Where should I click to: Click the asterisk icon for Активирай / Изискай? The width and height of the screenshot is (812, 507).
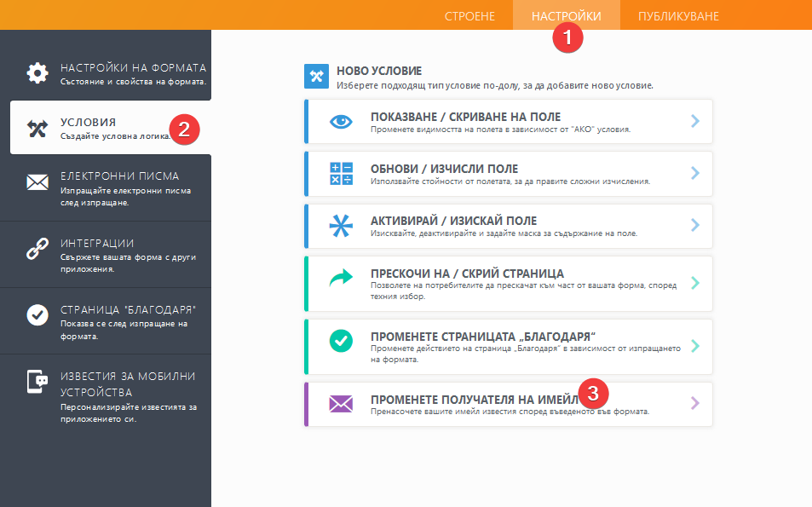point(341,226)
